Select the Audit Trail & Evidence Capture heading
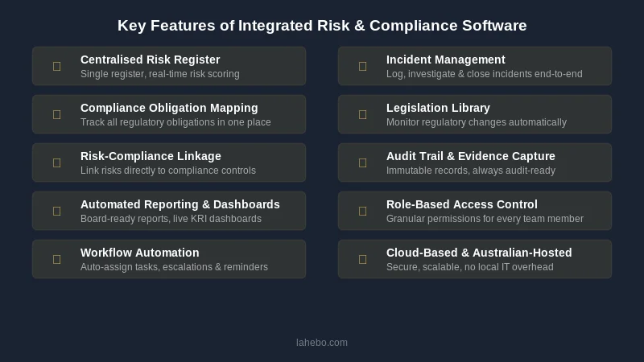 (x=471, y=156)
